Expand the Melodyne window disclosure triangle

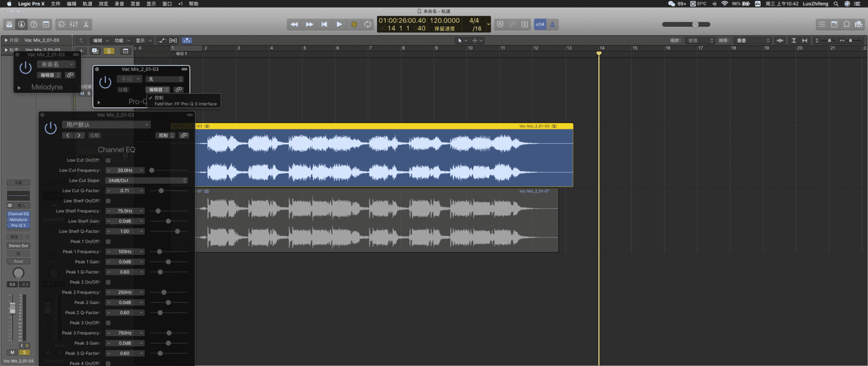[19, 87]
